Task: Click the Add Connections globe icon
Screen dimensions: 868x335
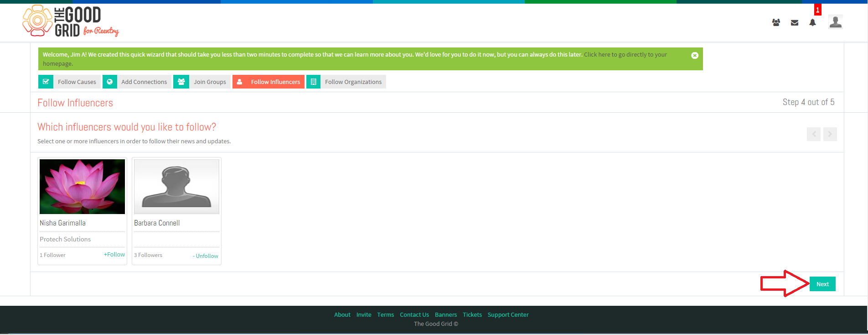Action: coord(110,82)
